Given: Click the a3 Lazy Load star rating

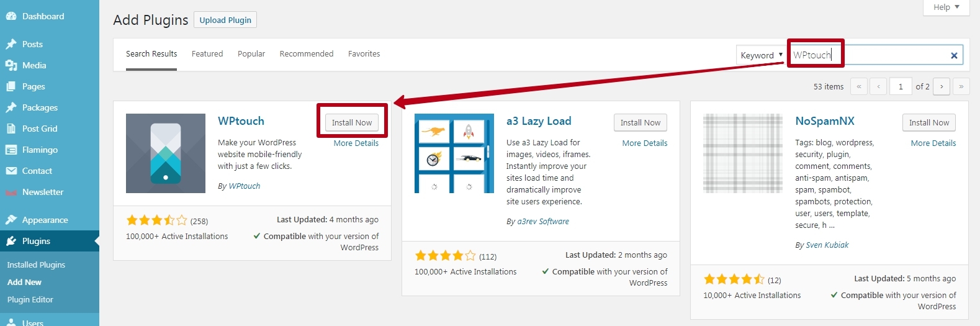Looking at the screenshot, I should 445,256.
